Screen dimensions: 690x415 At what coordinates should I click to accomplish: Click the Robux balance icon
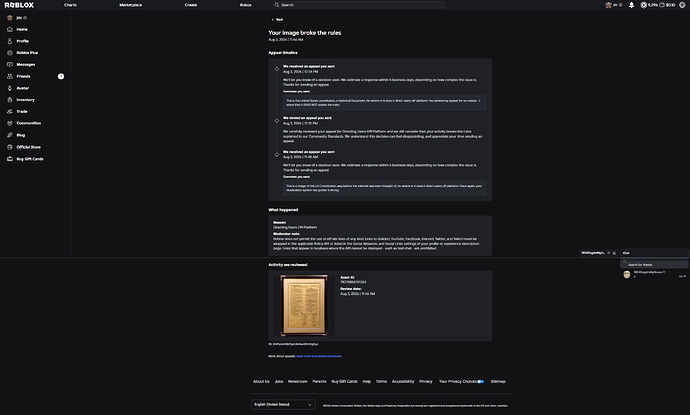click(x=644, y=5)
